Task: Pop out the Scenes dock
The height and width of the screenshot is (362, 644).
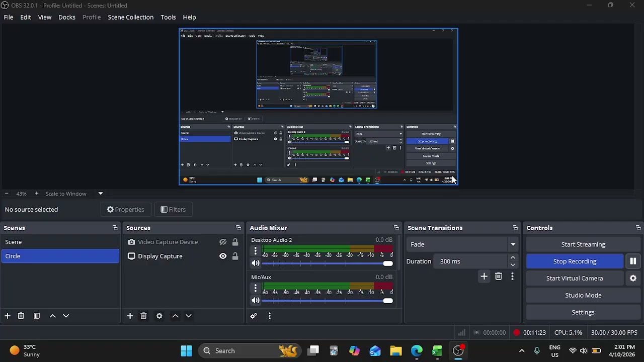Action: tap(115, 228)
